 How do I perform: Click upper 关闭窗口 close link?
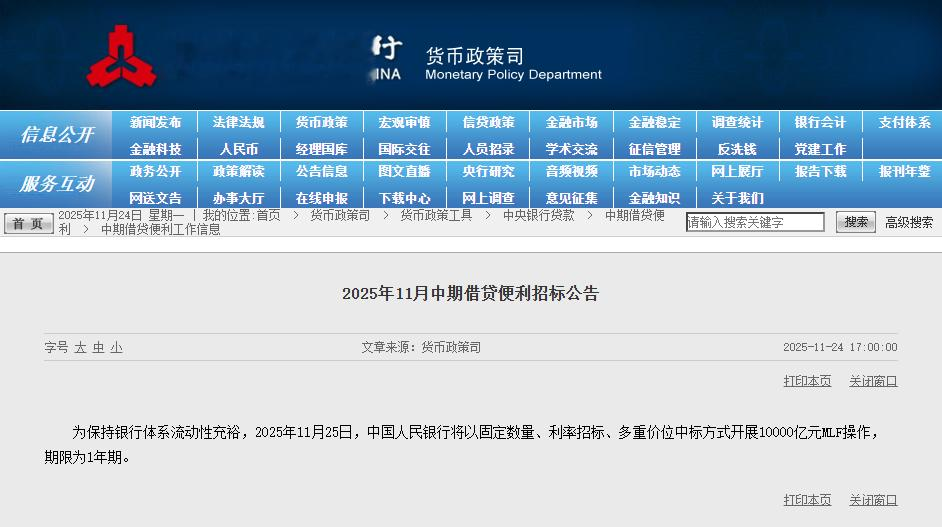(873, 381)
